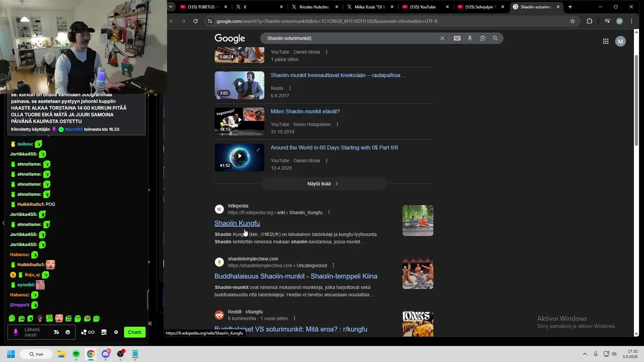Play the 41:52 globe video thumbnail
Screen dimensions: 644x362
click(x=239, y=158)
